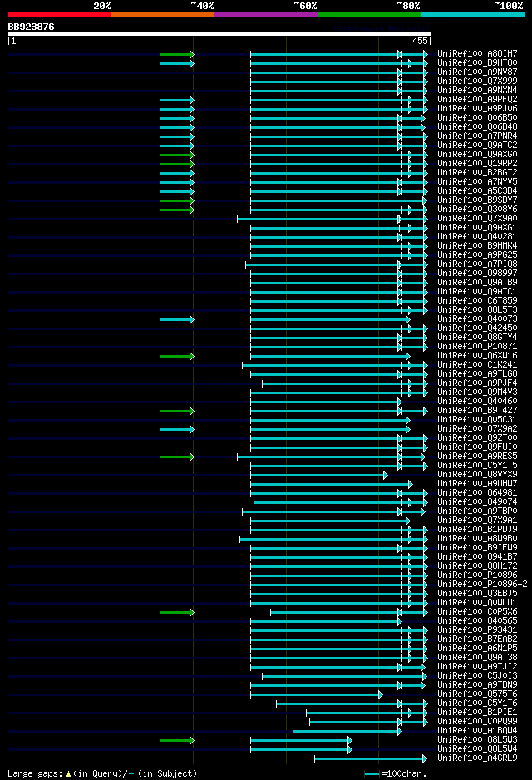The height and width of the screenshot is (780, 532).
Task: Select the UniRef100_Q42450 label
Action: point(477,328)
